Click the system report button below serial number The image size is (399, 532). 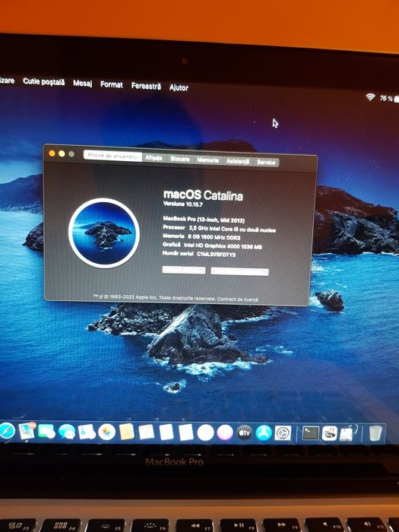click(184, 270)
